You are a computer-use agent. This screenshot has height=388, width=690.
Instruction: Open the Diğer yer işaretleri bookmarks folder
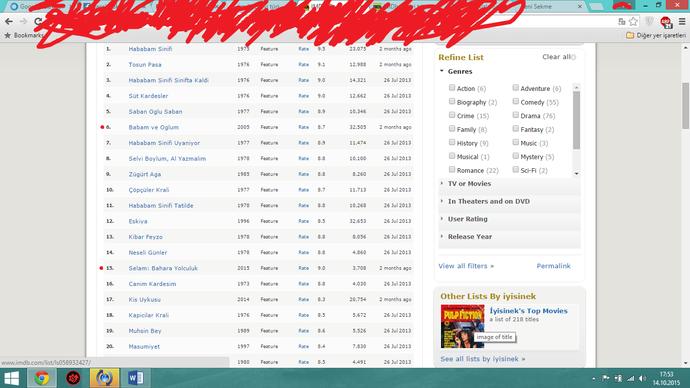[656, 35]
